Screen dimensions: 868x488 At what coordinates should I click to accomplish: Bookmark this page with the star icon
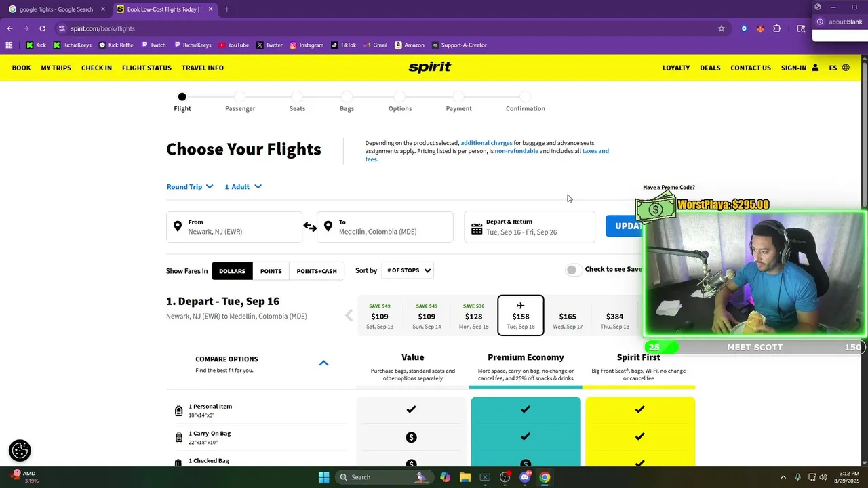[x=722, y=28]
